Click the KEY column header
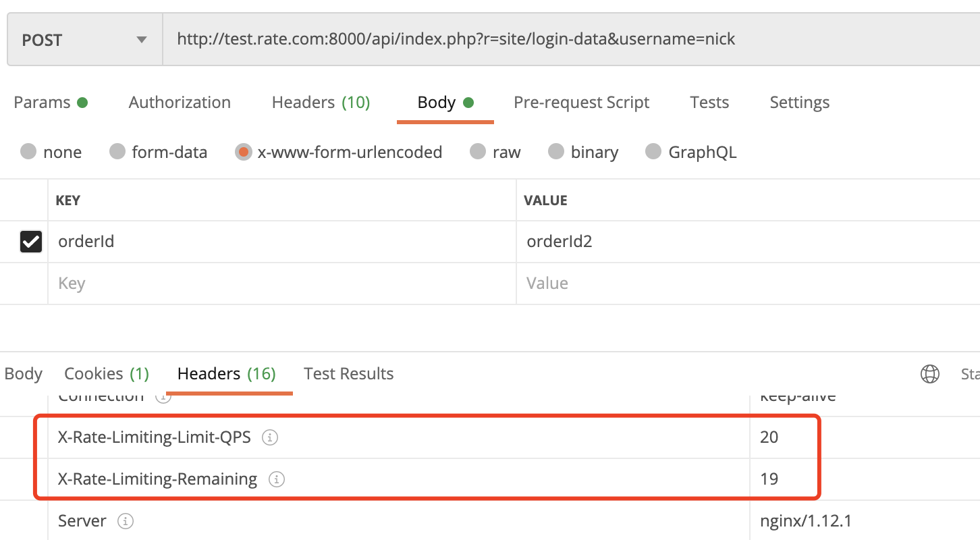 tap(67, 200)
